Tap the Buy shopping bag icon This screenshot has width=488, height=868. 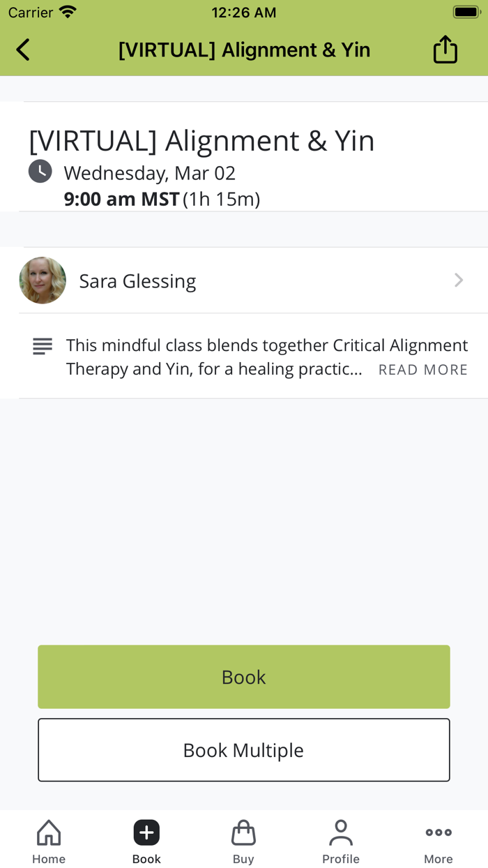(243, 832)
